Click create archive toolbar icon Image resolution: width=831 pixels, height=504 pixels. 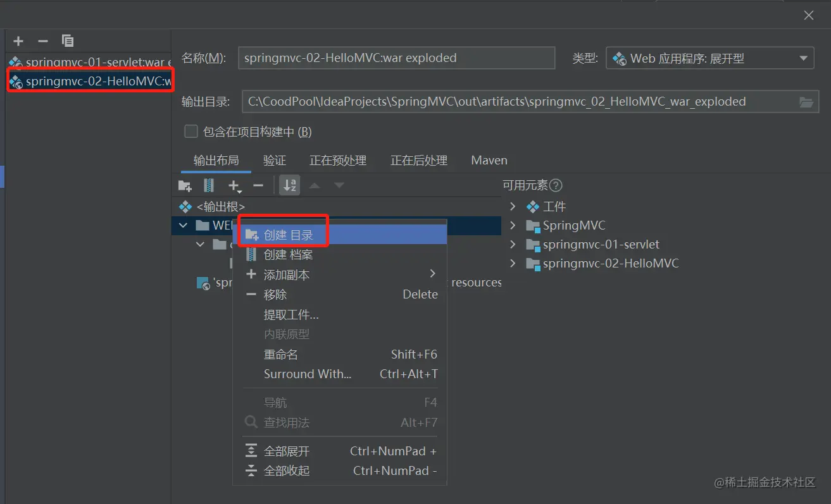point(208,185)
